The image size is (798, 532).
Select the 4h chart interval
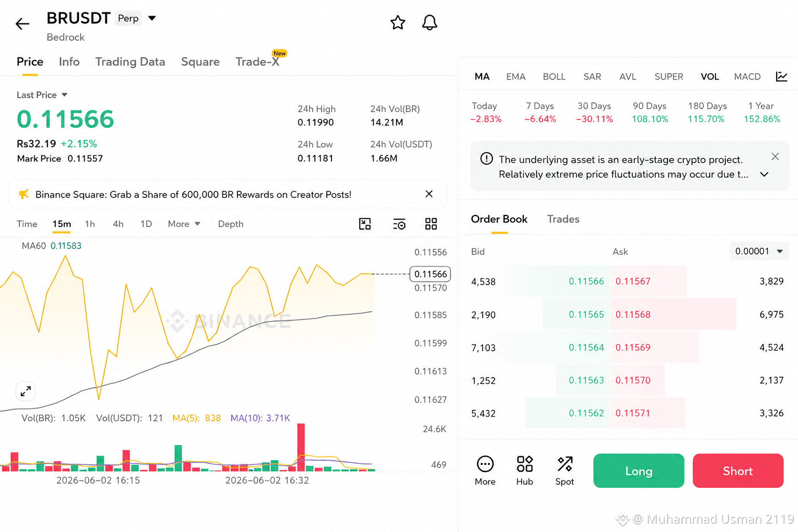(x=118, y=224)
